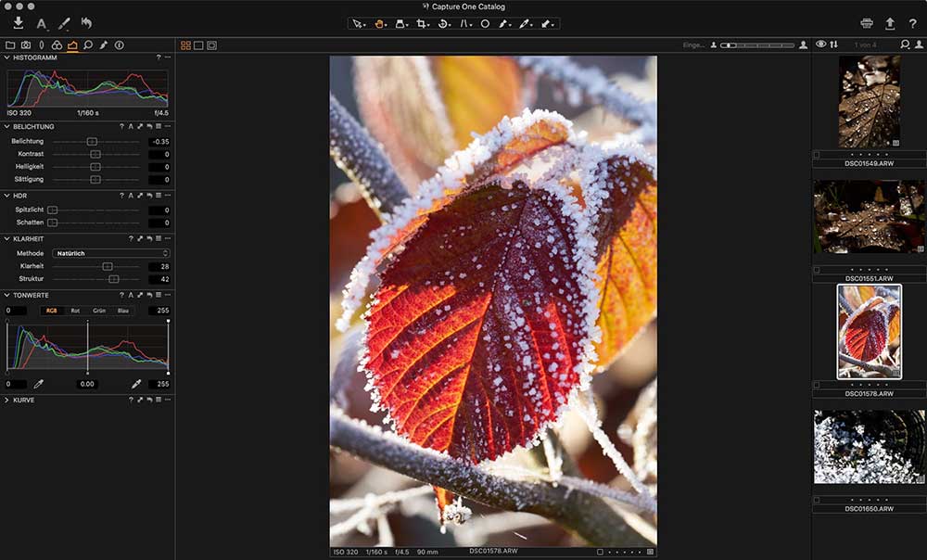
Task: Select the Keystone correction tool
Action: 465,24
